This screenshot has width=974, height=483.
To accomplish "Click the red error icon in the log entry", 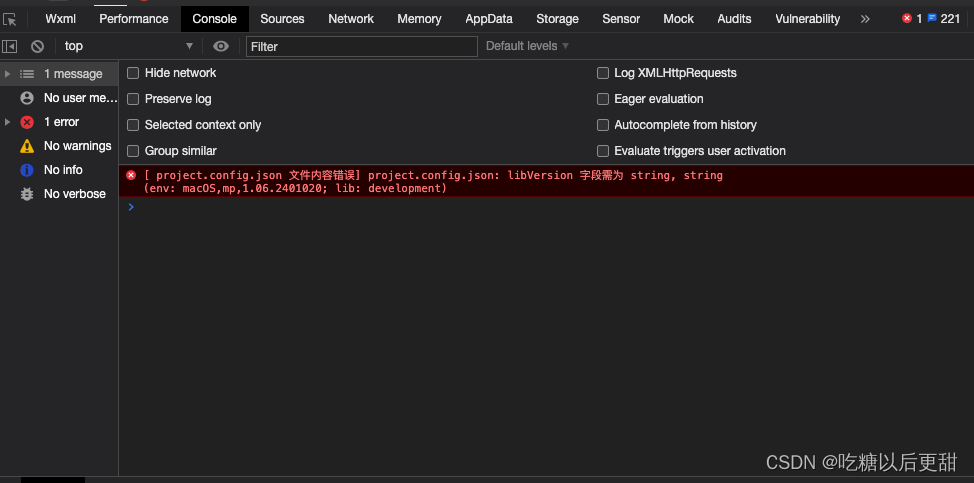I will coord(131,176).
